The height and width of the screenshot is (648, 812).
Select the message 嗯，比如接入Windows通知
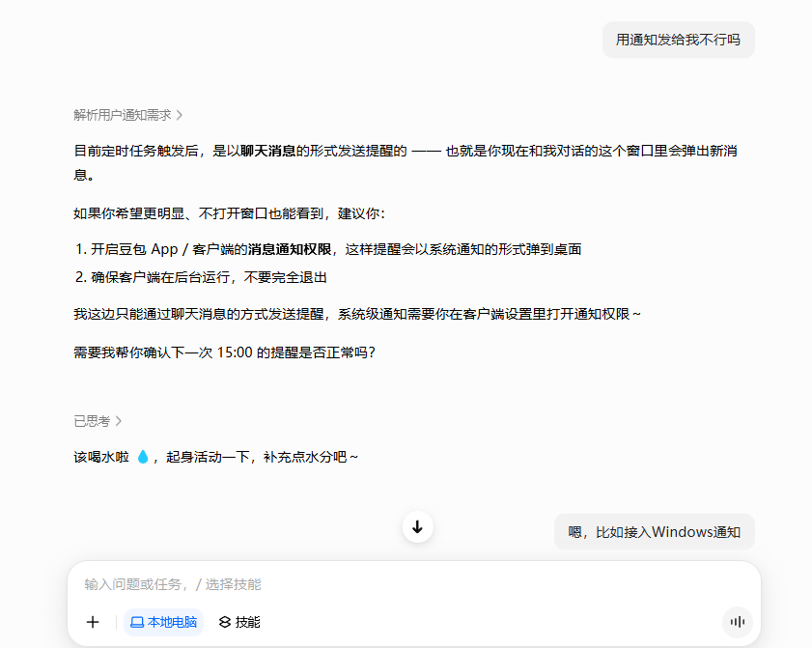point(654,532)
